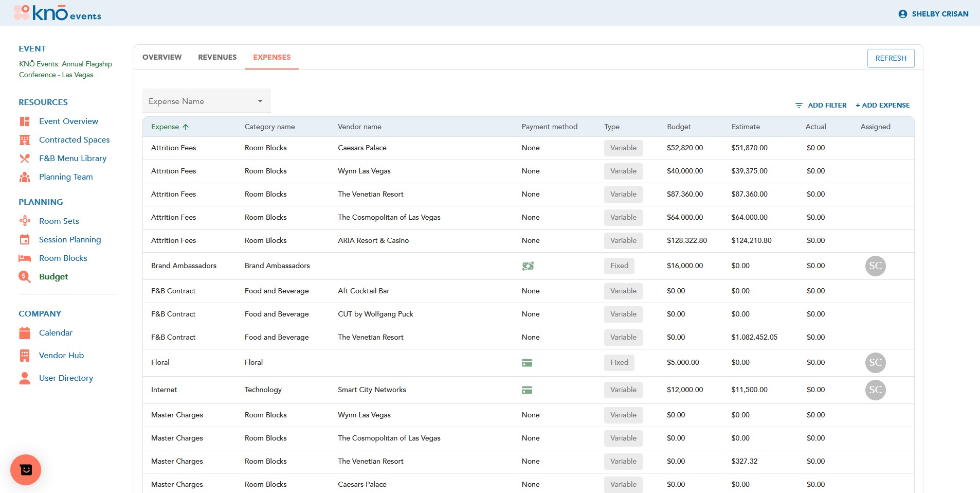Select the Expenses tab
The height and width of the screenshot is (493, 980).
click(272, 57)
